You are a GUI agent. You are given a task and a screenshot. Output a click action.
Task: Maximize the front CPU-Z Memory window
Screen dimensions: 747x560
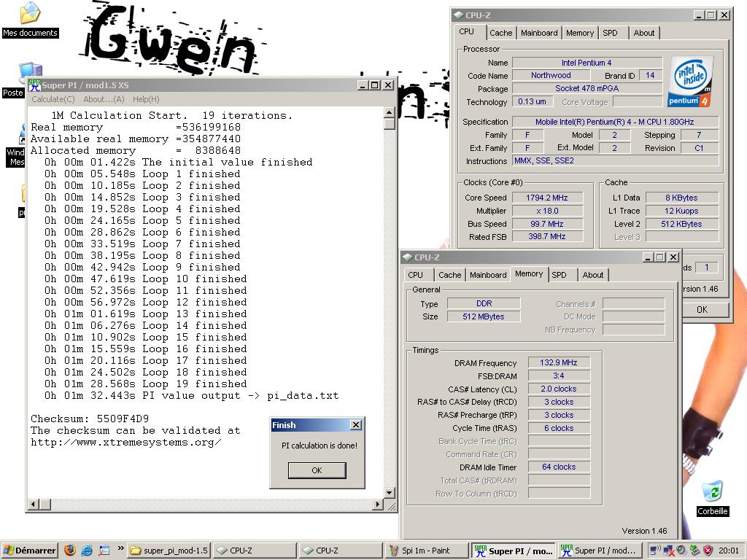(x=659, y=257)
